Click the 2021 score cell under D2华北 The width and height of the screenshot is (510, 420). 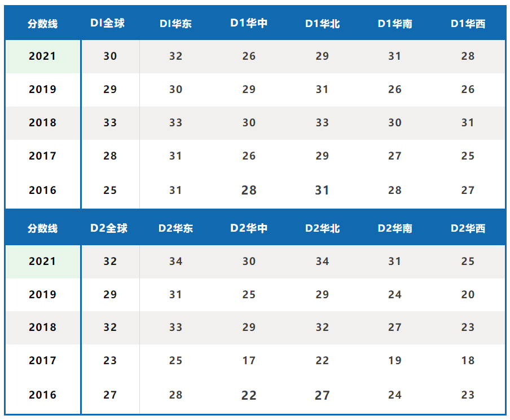322,261
